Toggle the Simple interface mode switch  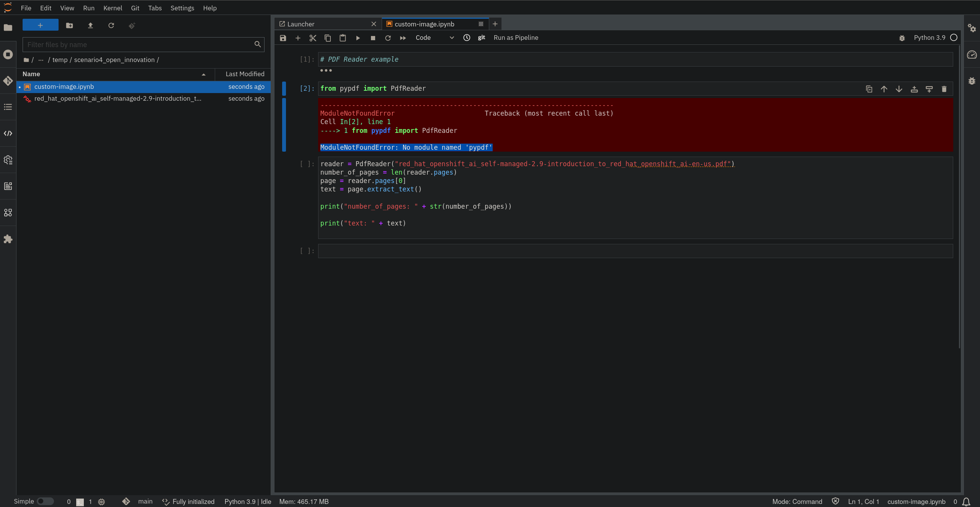45,501
